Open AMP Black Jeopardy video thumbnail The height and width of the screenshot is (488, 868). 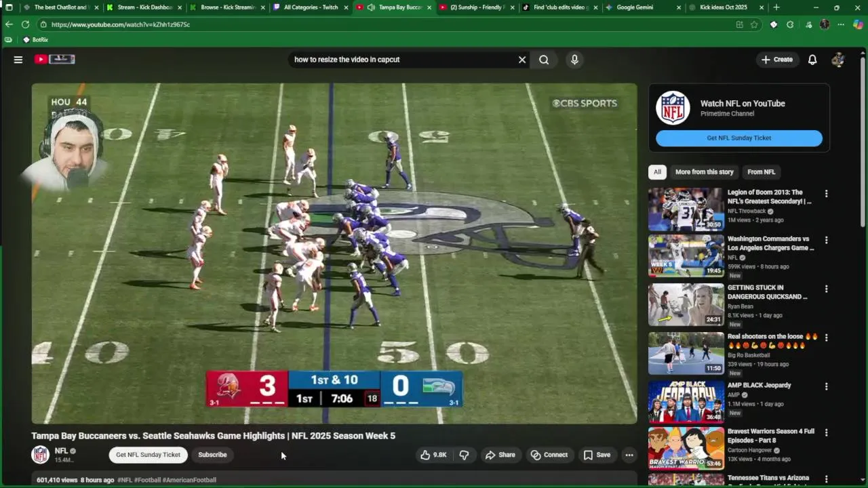pyautogui.click(x=686, y=402)
